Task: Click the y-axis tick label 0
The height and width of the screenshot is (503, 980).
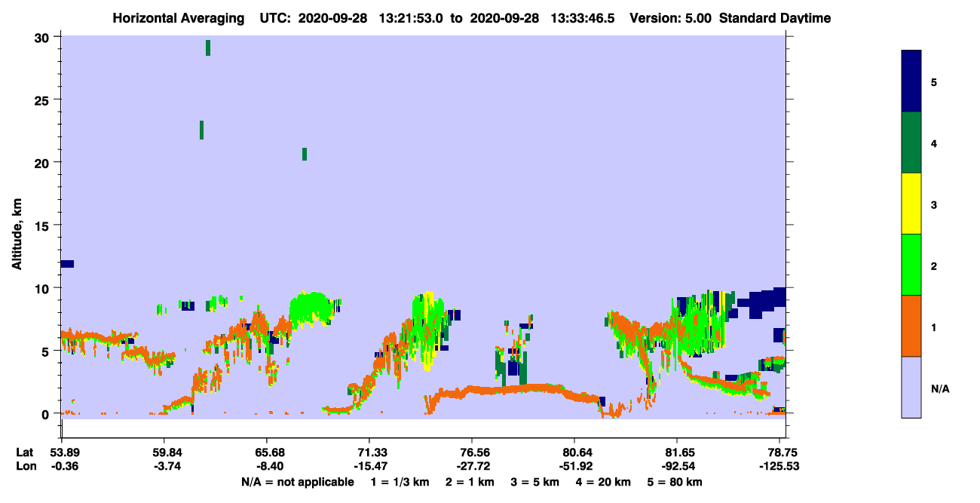Action: 46,414
